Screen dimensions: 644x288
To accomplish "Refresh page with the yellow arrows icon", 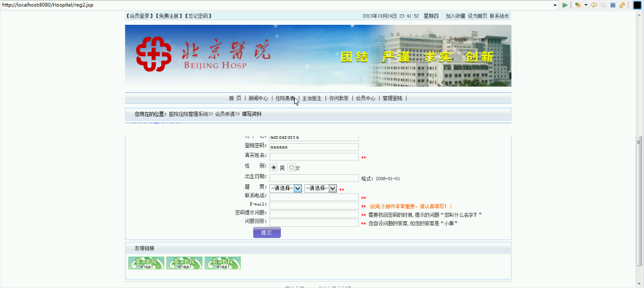I will click(622, 5).
